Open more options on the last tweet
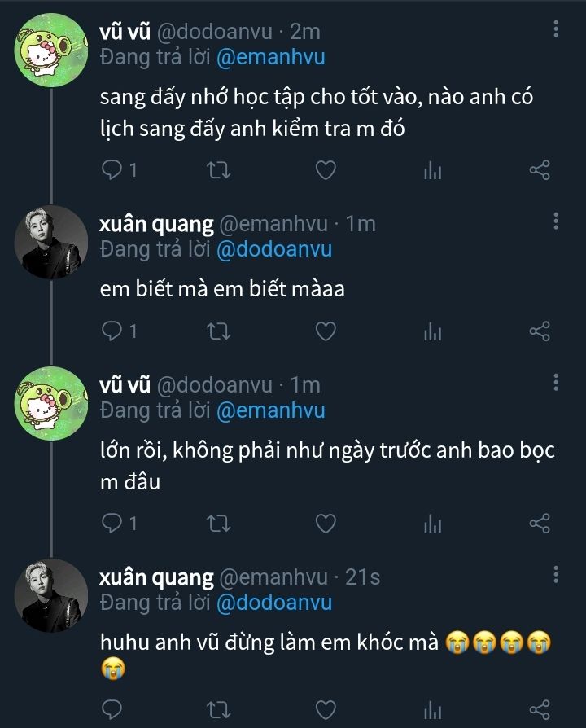The height and width of the screenshot is (728, 586). point(556,576)
